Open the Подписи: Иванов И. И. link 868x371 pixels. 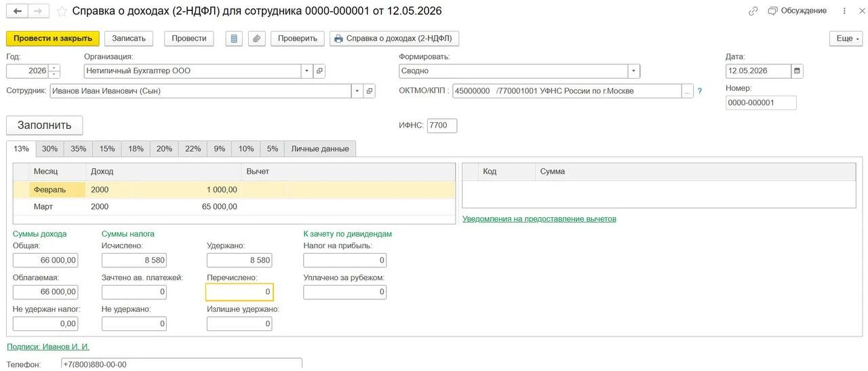(48, 347)
